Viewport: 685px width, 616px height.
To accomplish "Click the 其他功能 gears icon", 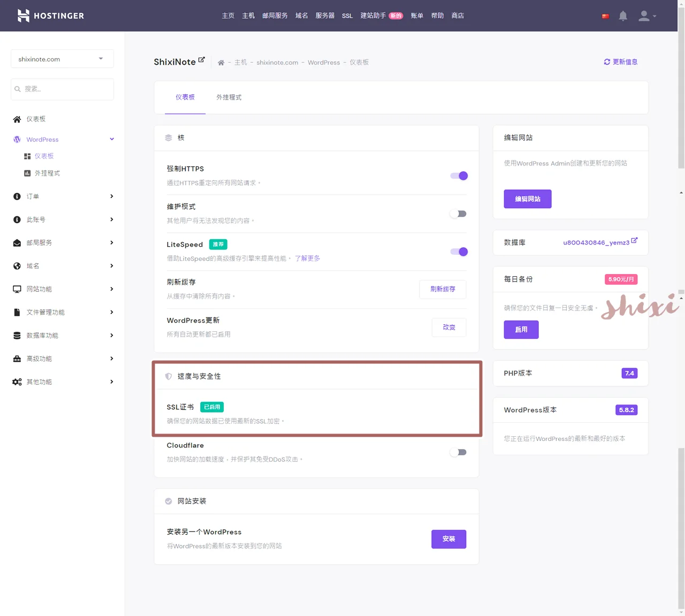I will point(17,382).
